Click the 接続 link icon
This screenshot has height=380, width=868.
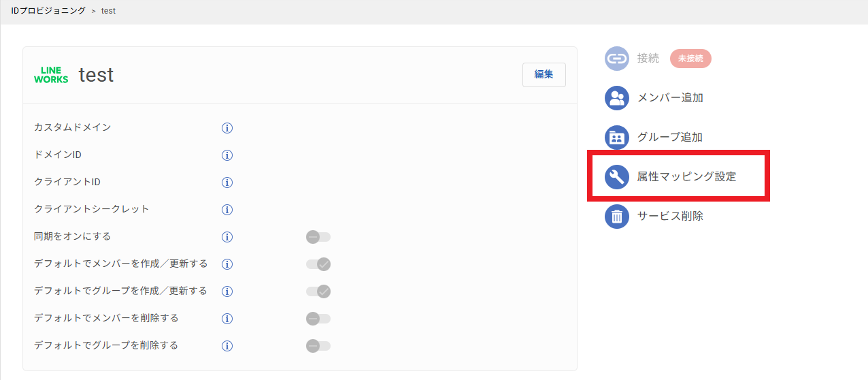[x=617, y=59]
